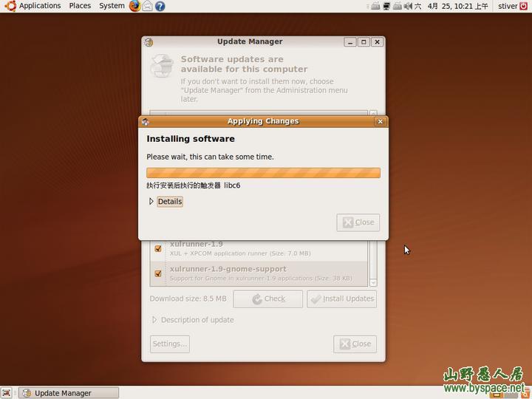Click the Download size: 8.5 MB label
This screenshot has height=399, width=532.
click(x=188, y=299)
